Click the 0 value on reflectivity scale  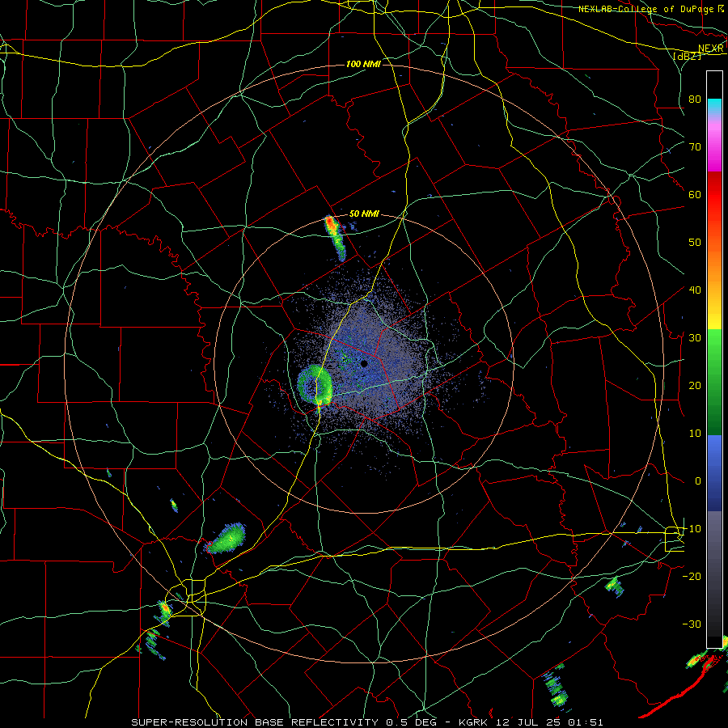pyautogui.click(x=698, y=481)
